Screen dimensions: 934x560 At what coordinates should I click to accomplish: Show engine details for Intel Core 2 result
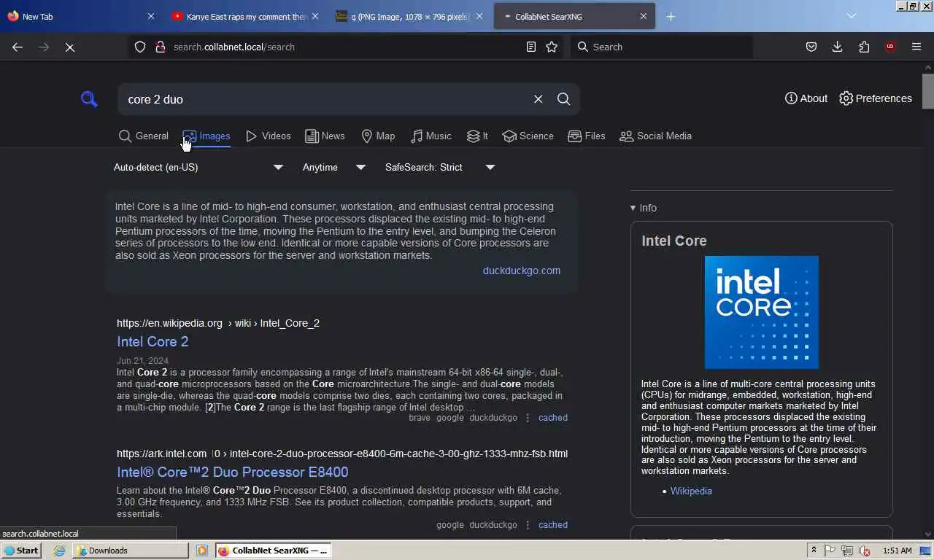click(x=527, y=418)
